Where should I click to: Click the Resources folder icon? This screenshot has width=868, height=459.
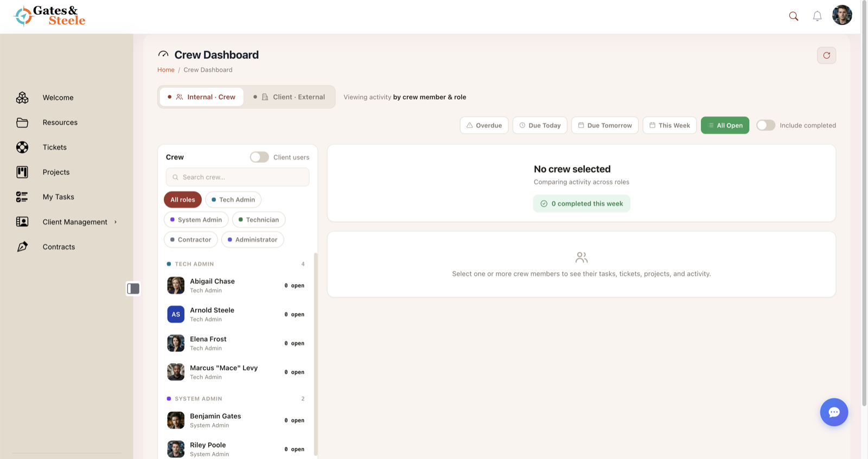tap(22, 123)
